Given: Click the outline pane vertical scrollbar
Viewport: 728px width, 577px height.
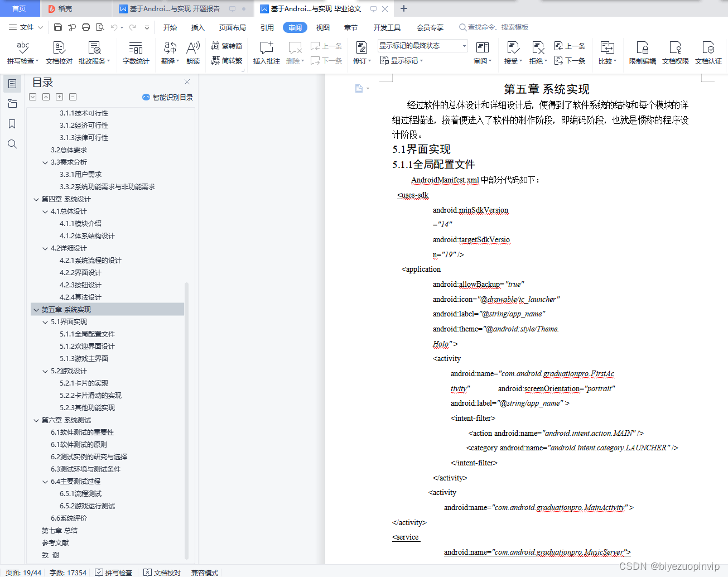Looking at the screenshot, I should pyautogui.click(x=186, y=420).
